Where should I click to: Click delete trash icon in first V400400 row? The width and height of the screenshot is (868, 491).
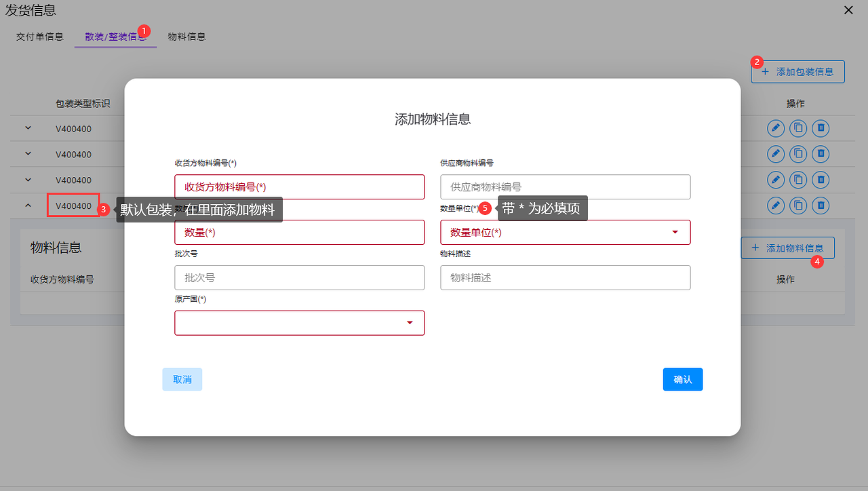coord(821,128)
